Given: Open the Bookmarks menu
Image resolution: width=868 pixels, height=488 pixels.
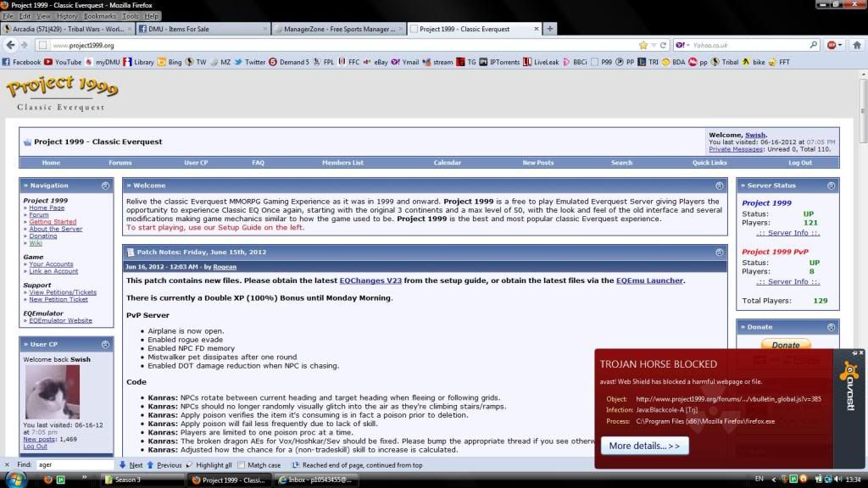Looking at the screenshot, I should [99, 16].
